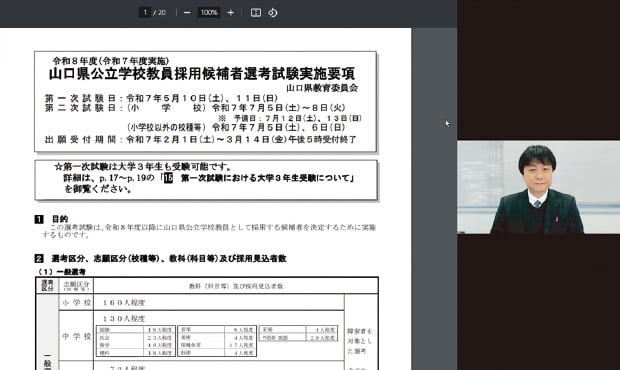Click the main title 山口県公立学校教員採用候補者選考試験実施要項
The image size is (620, 370).
coord(202,74)
